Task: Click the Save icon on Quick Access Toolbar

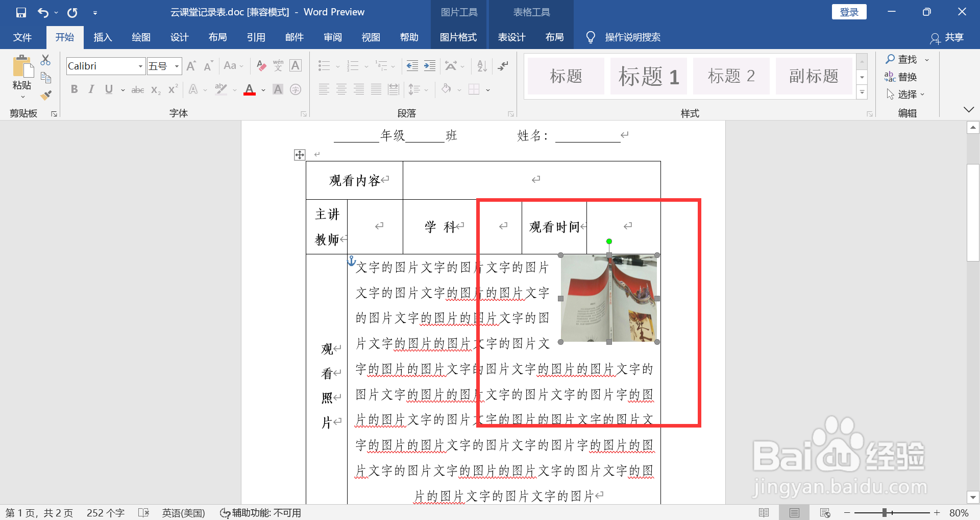Action: [21, 12]
